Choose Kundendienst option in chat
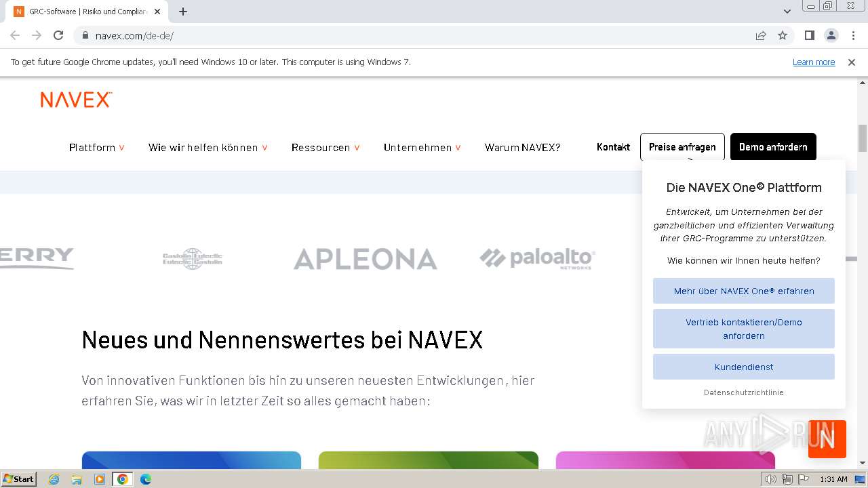 click(x=744, y=367)
